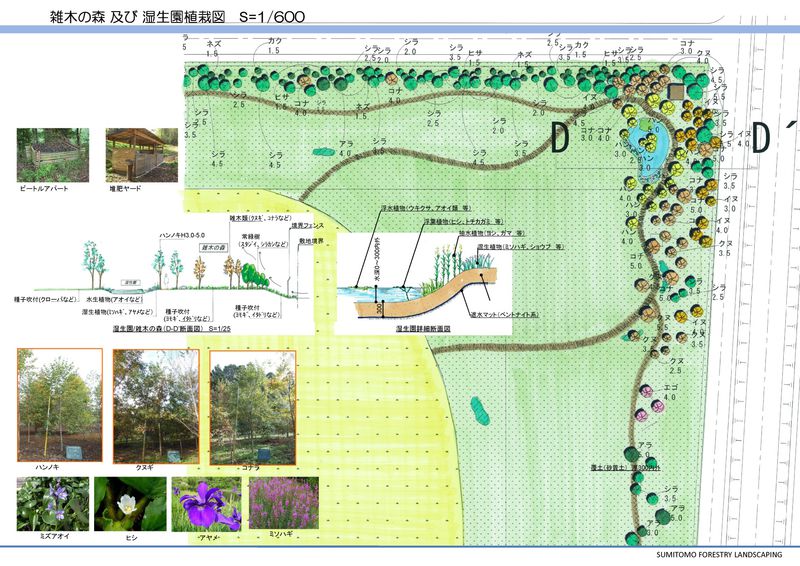Image resolution: width=800 pixels, height=566 pixels.
Task: Select the ミソハギ pink flowers photo
Action: (x=284, y=503)
